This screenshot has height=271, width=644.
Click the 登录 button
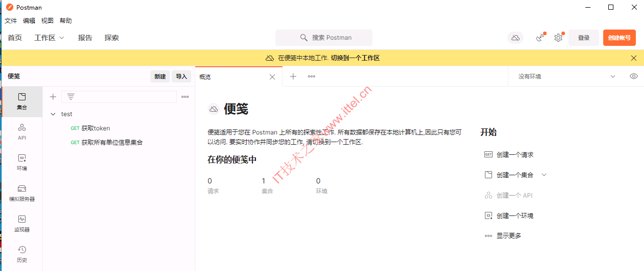coord(584,38)
